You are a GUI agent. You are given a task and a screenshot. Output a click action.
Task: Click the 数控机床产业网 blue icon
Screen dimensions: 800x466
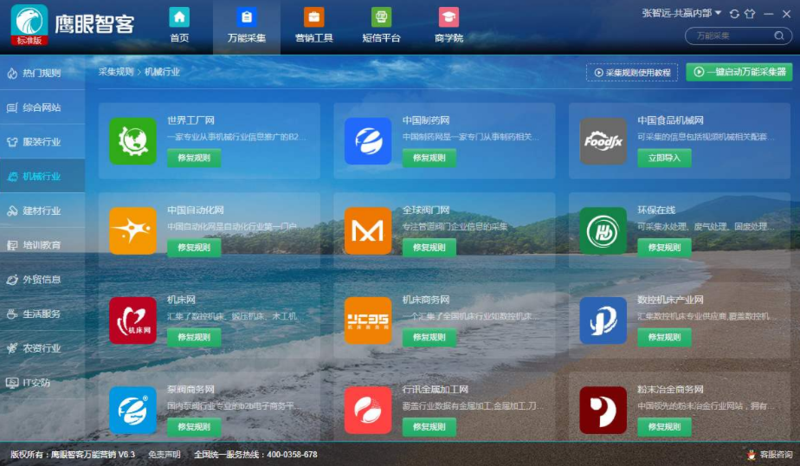603,321
